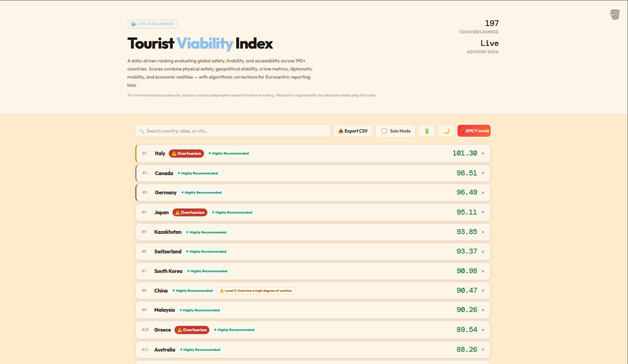The image size is (628, 364).
Task: Activate SPICY mode
Action: (474, 131)
